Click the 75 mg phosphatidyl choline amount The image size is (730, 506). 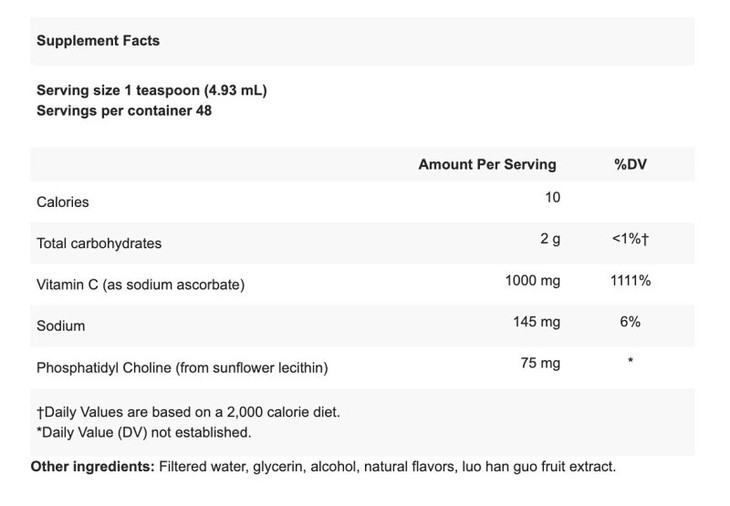[540, 363]
